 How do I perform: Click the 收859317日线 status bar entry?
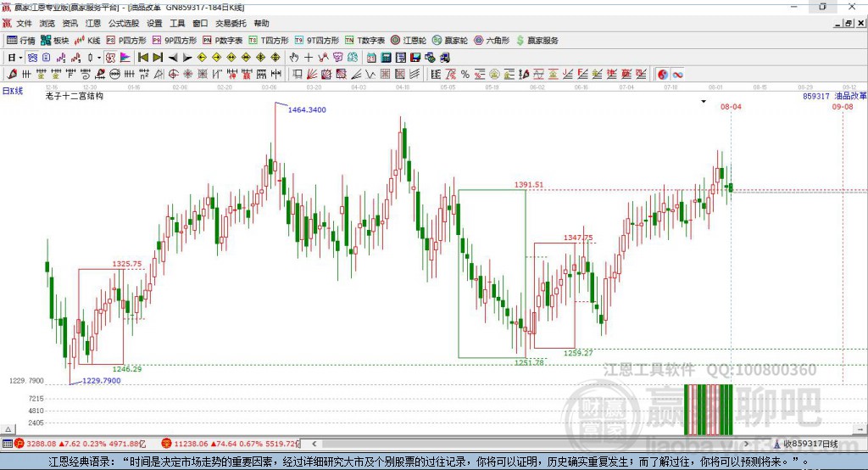click(806, 444)
